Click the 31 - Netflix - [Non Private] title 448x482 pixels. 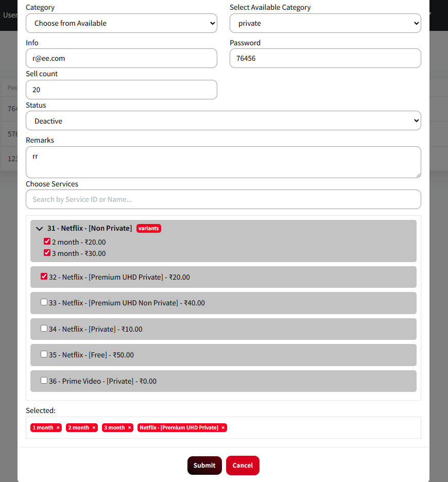click(90, 229)
